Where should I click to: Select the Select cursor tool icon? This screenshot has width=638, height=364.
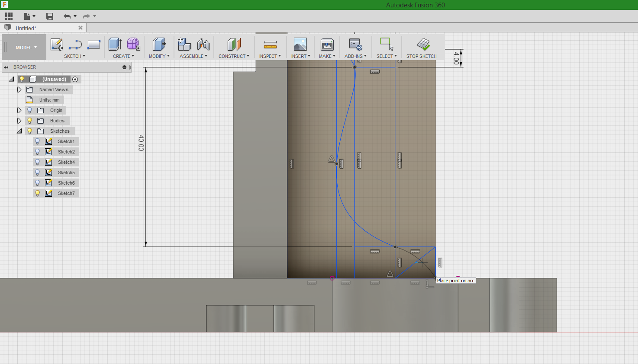[387, 44]
